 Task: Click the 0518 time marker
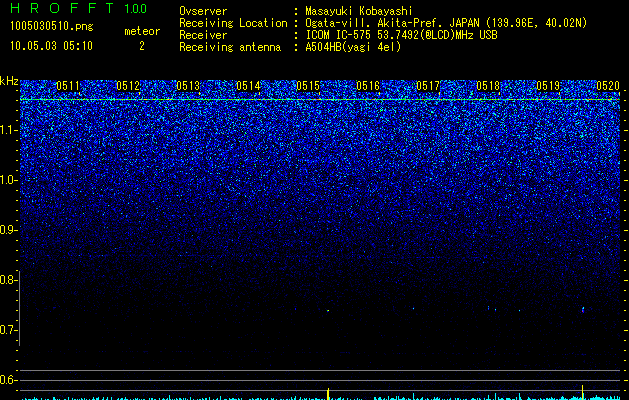488,86
